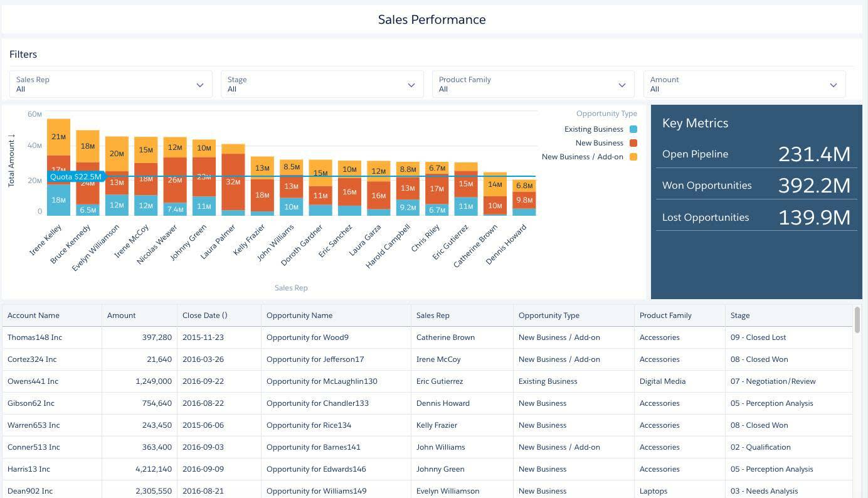Click the Kelly Frazier sales rep cell
This screenshot has width=868, height=498.
point(462,425)
